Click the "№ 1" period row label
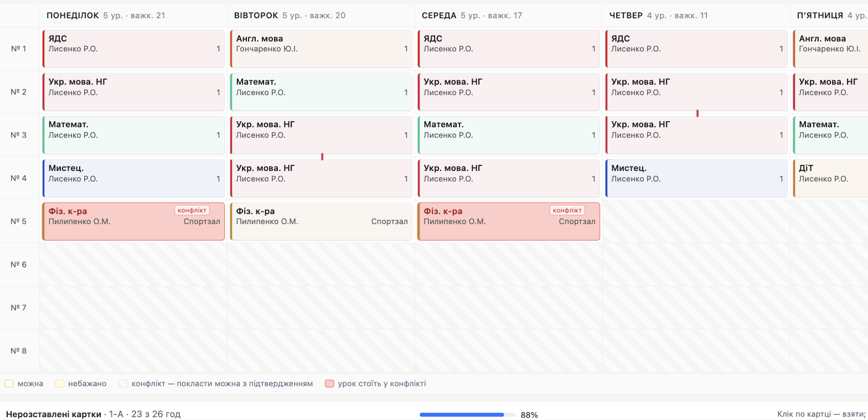 pyautogui.click(x=19, y=49)
